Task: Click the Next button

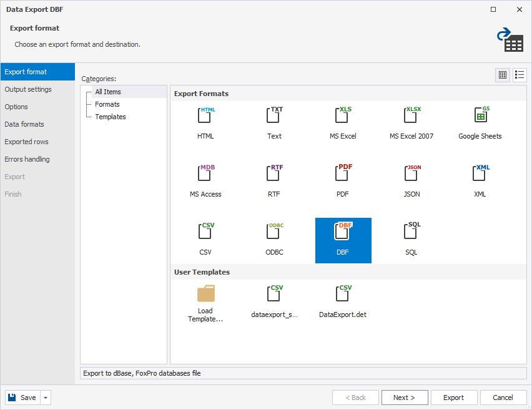Action: pos(404,398)
